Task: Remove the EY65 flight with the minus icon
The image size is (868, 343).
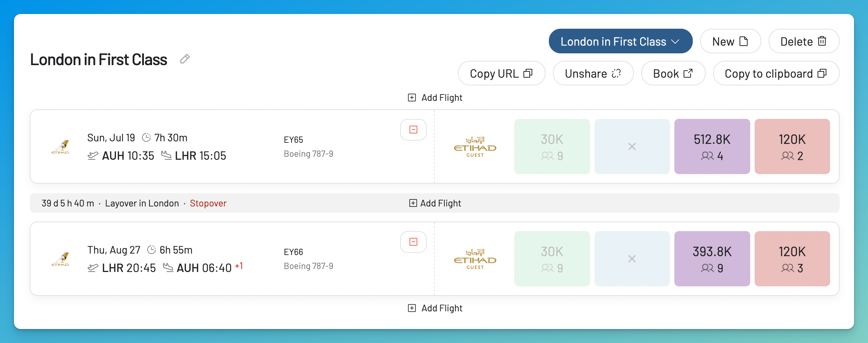Action: [413, 130]
